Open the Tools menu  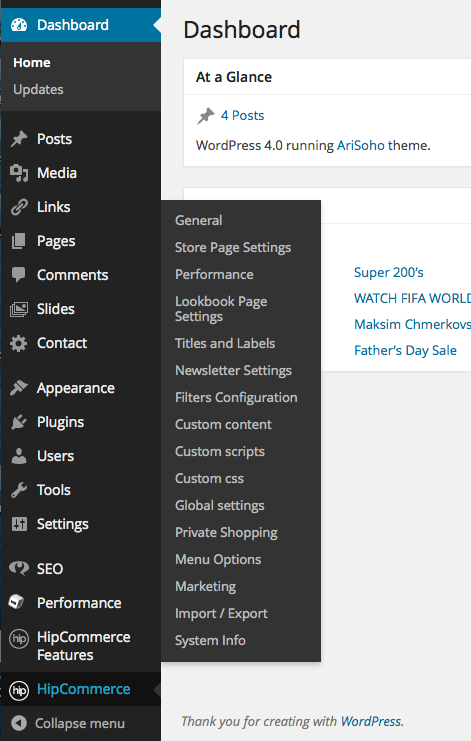(x=80, y=490)
